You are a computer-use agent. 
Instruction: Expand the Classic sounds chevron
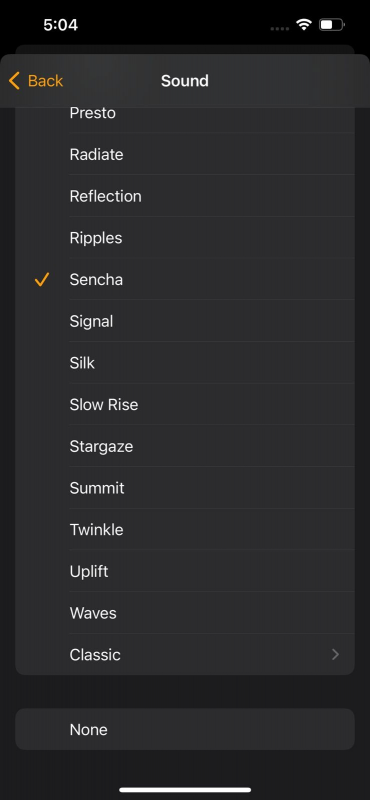(335, 655)
